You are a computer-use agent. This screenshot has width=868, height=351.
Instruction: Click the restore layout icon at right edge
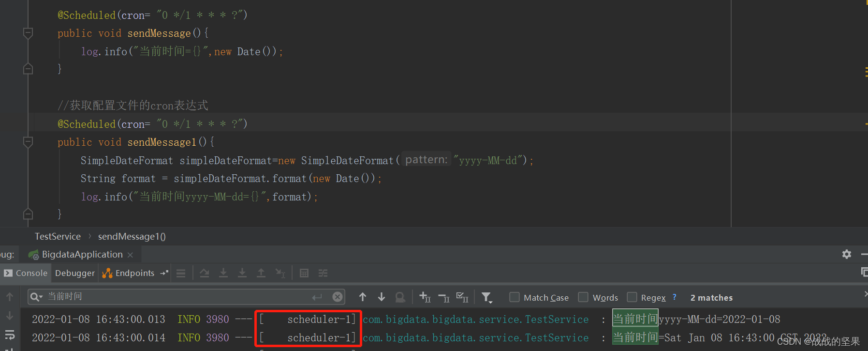coord(864,272)
